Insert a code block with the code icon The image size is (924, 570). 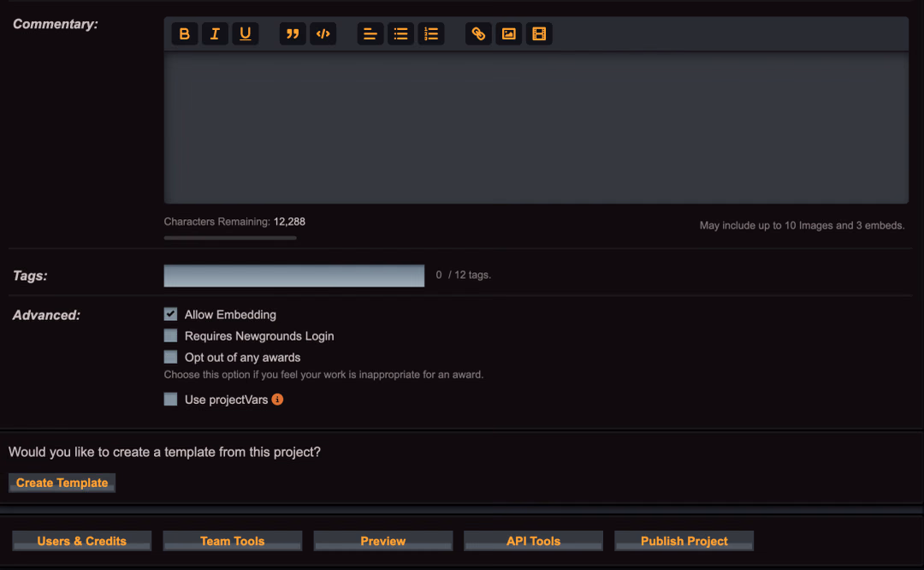(x=323, y=33)
